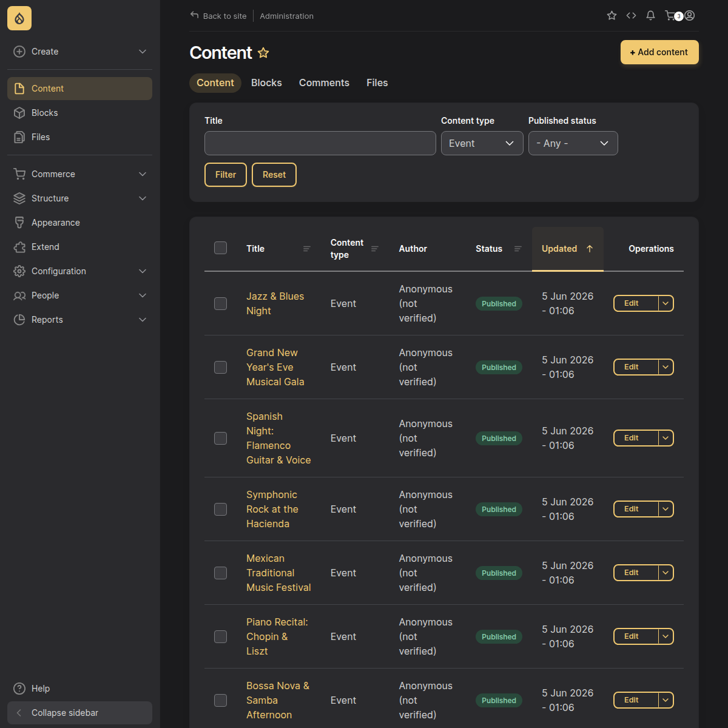Click the star icon beside Content heading
This screenshot has height=728, width=728.
[263, 53]
